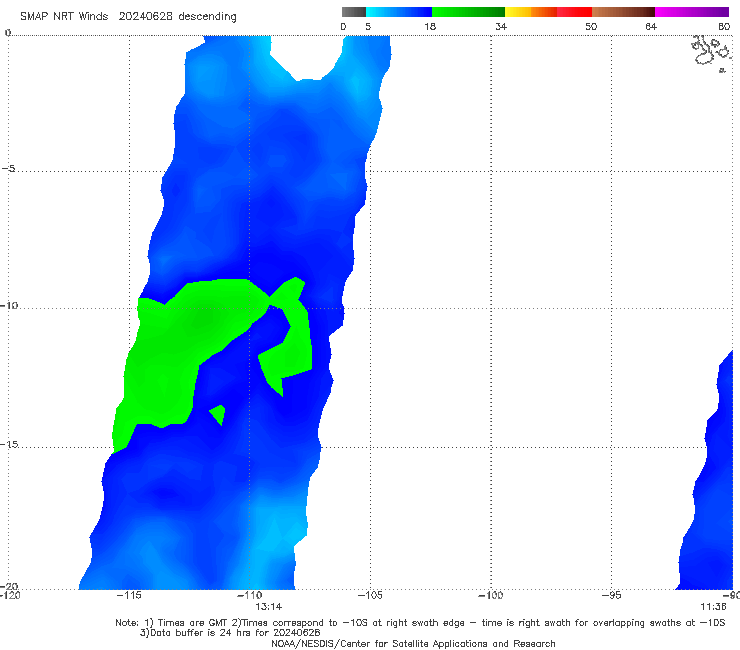
Task: Click the longitude label '-105'
Action: [x=370, y=595]
